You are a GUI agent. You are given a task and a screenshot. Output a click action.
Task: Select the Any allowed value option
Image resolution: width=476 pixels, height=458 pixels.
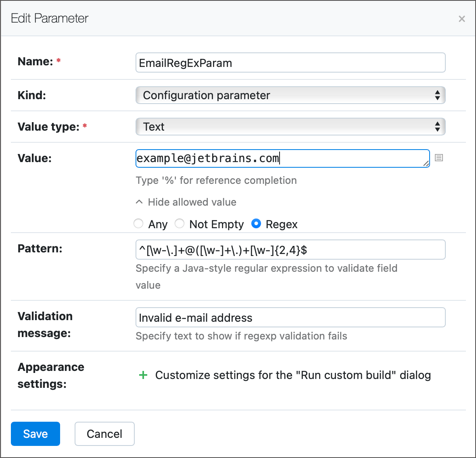138,224
